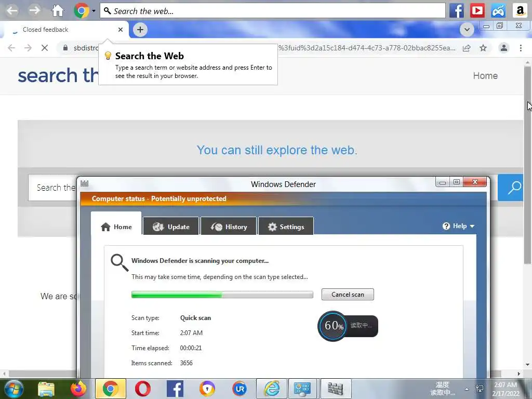Share this page via the share icon
The width and height of the screenshot is (532, 399).
[467, 48]
